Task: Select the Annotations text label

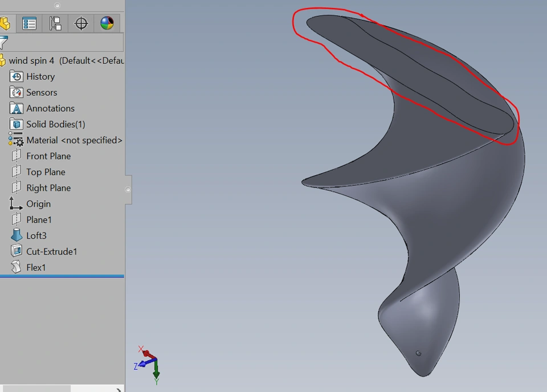Action: (50, 108)
